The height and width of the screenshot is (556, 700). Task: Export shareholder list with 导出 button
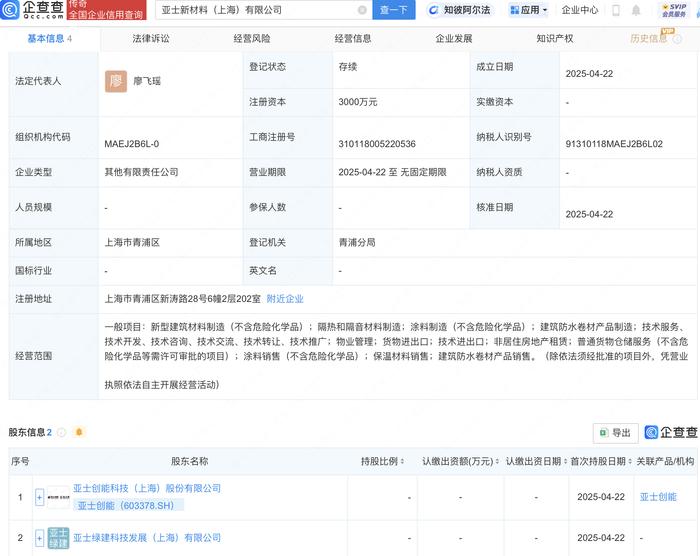click(x=615, y=433)
